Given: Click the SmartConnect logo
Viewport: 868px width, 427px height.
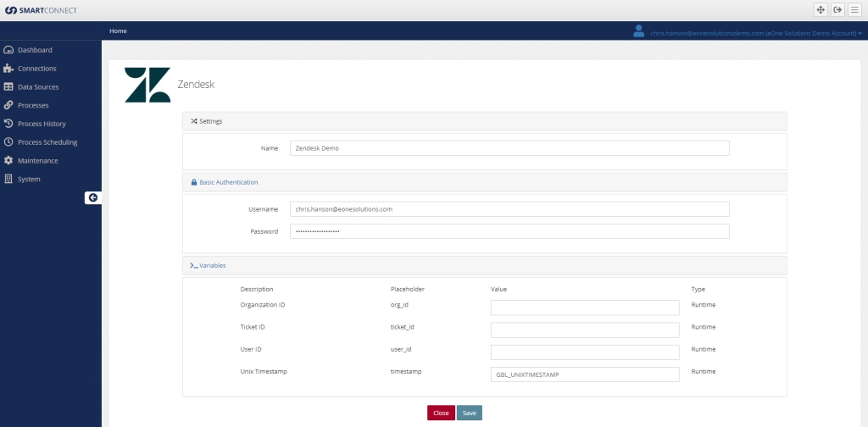Looking at the screenshot, I should (41, 10).
